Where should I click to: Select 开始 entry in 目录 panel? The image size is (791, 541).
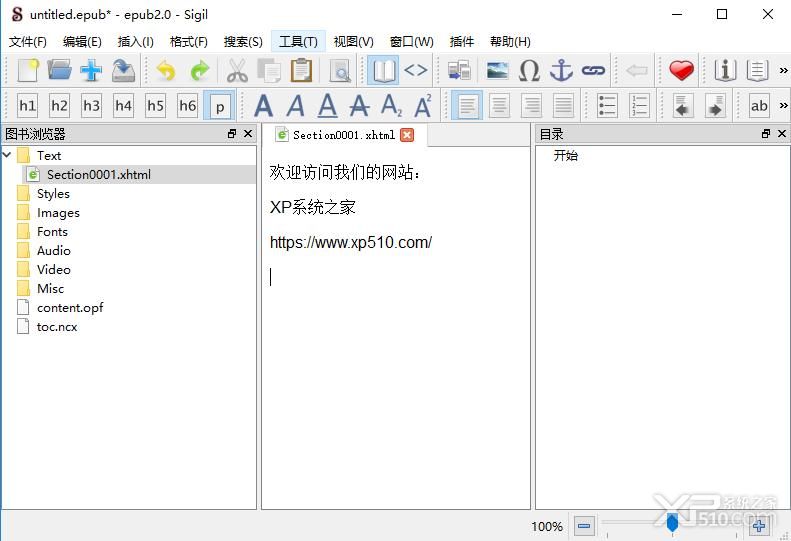click(x=566, y=155)
